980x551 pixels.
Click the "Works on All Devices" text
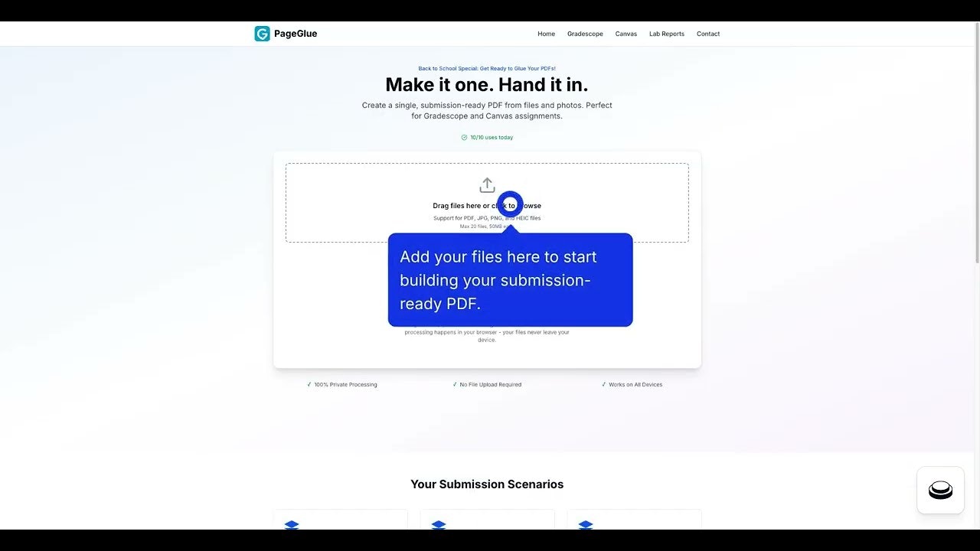[x=635, y=384]
